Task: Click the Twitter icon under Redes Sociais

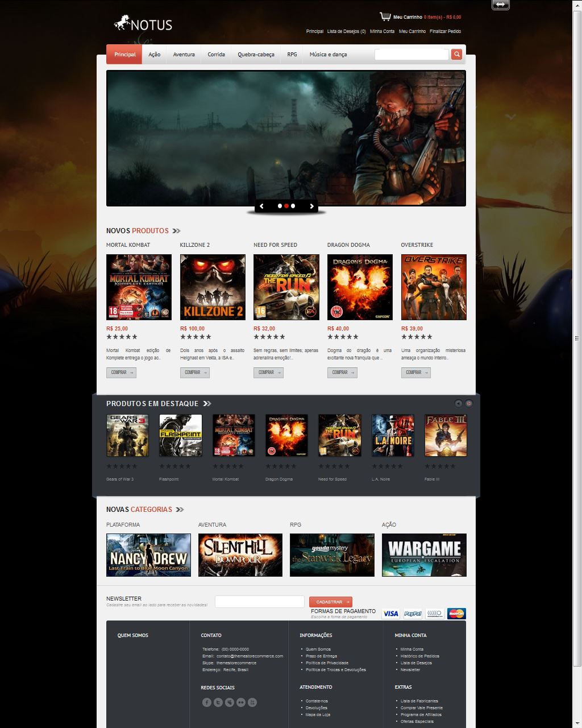Action: tap(218, 702)
